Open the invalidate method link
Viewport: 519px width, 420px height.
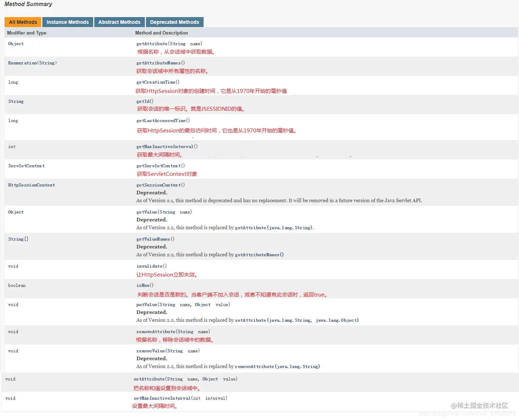(x=150, y=266)
